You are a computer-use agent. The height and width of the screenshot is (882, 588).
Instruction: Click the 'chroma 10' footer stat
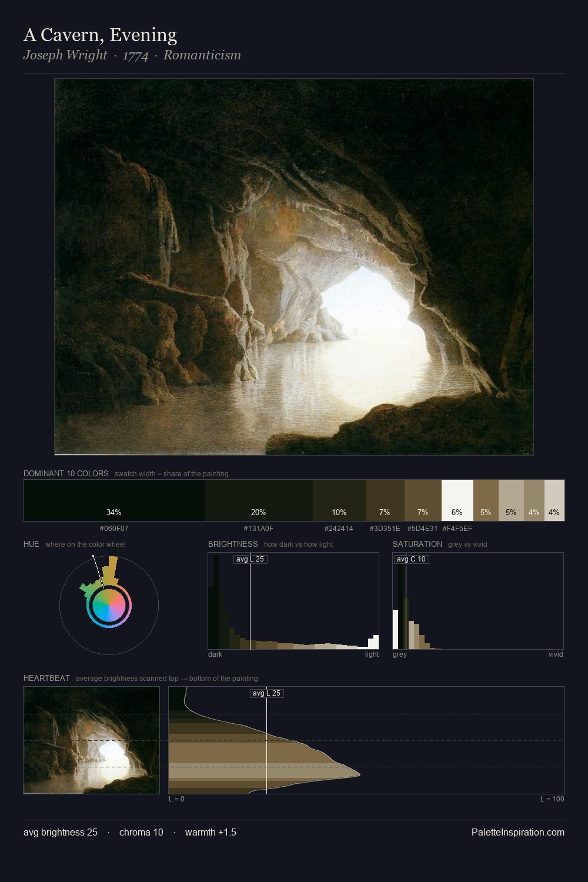point(141,832)
